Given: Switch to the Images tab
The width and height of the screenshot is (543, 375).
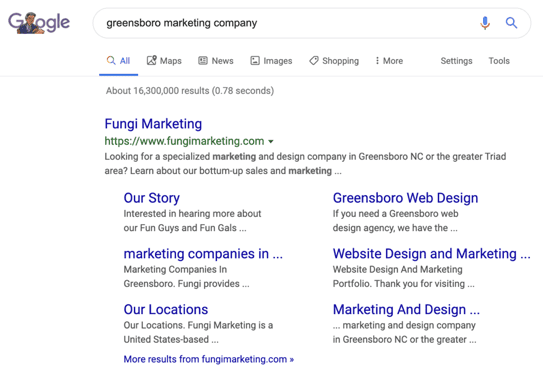Looking at the screenshot, I should coord(272,61).
